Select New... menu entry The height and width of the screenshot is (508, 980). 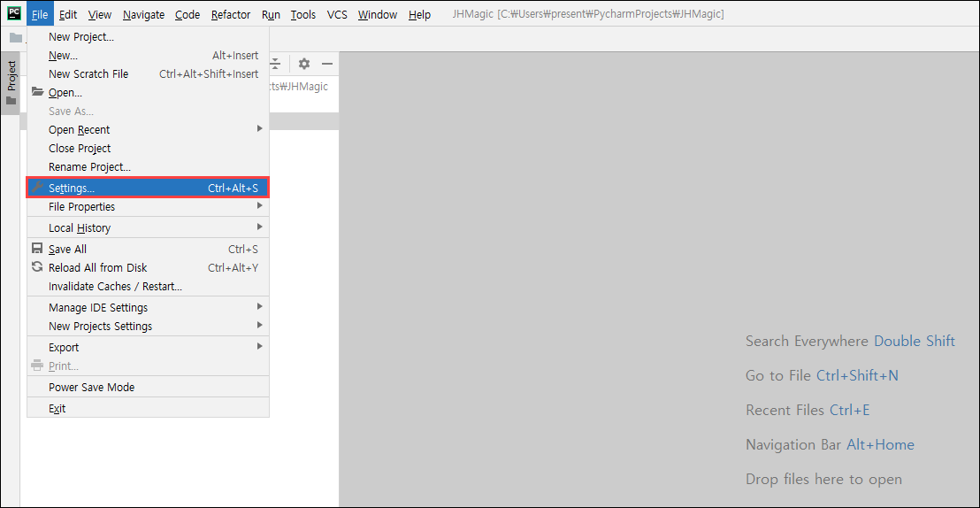pos(148,56)
